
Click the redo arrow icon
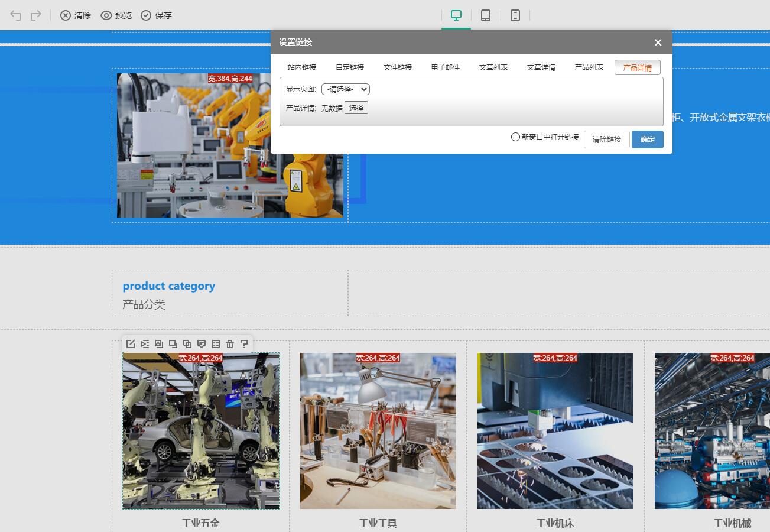(36, 15)
